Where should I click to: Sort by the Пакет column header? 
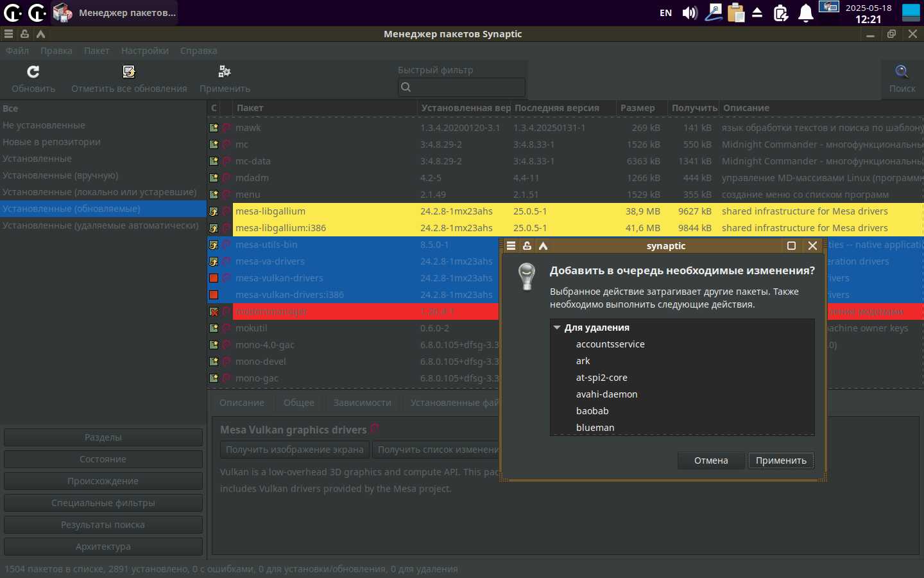coord(325,108)
